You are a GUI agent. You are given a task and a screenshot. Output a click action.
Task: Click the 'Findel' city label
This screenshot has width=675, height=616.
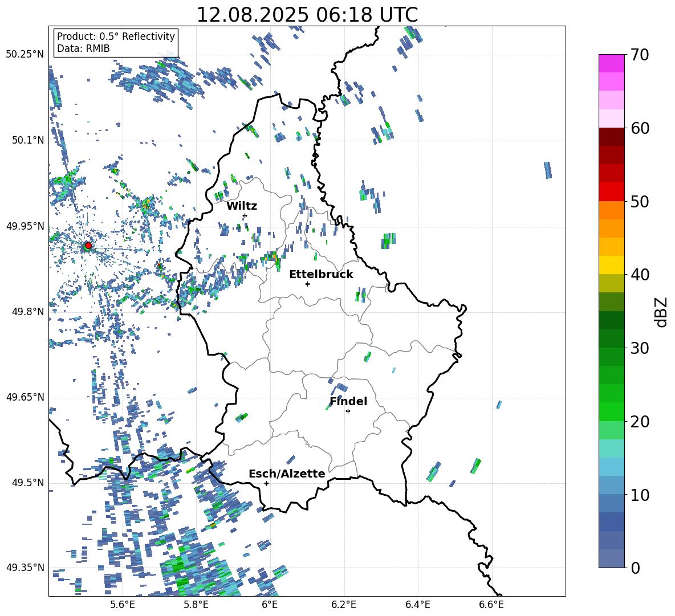coord(348,401)
